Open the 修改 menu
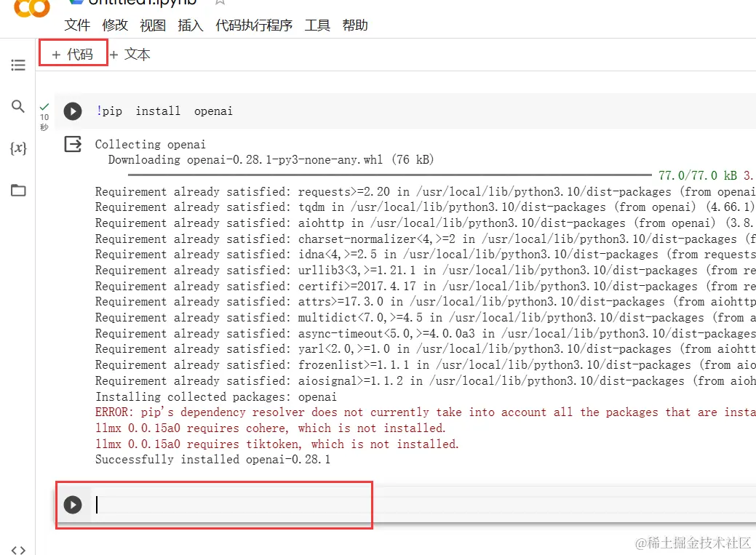756x555 pixels. point(115,25)
